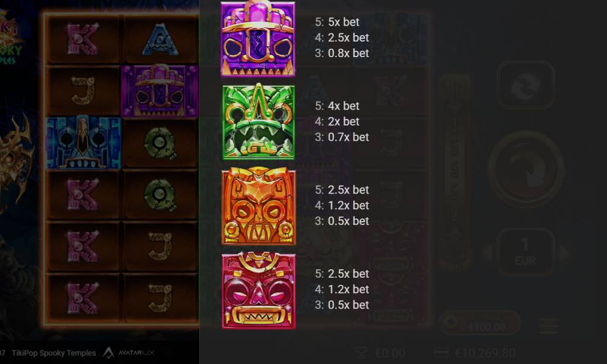Click the €100.00 bonus buy button
The height and width of the screenshot is (364, 607).
click(x=480, y=323)
